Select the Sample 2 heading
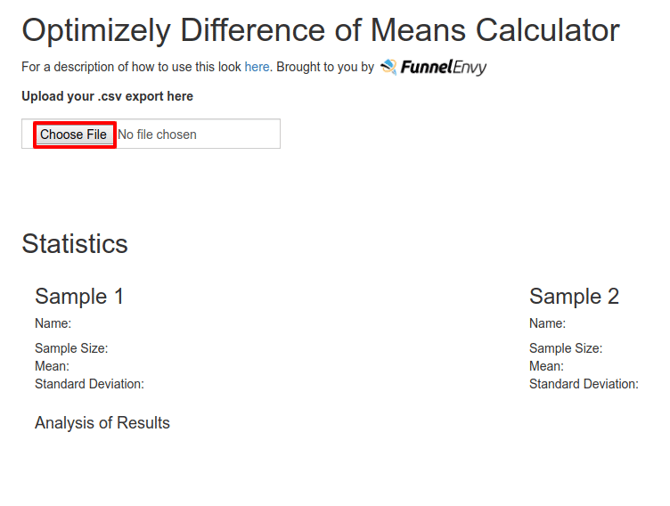 pos(574,297)
